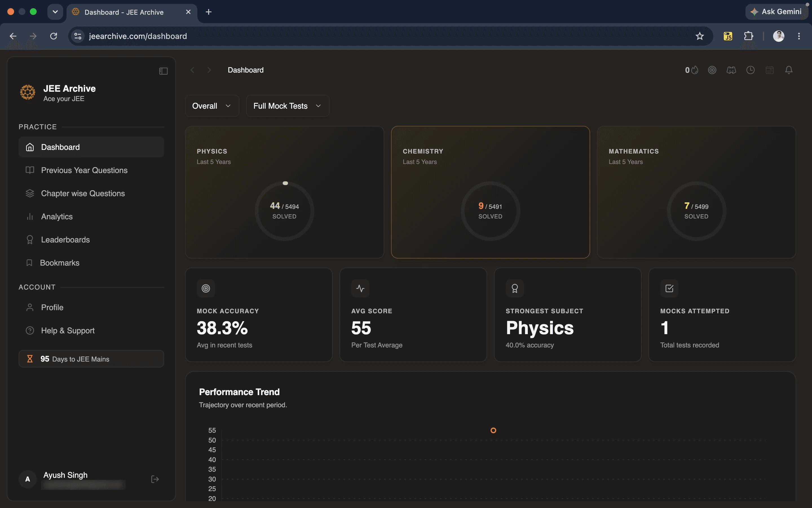Image resolution: width=812 pixels, height=508 pixels.
Task: Click the target goals icon in header
Action: 712,70
